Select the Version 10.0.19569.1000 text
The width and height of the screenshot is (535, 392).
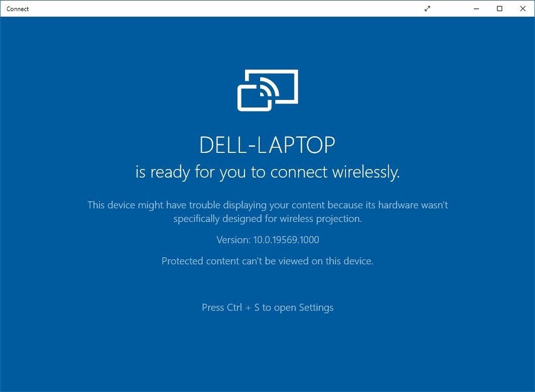pyautogui.click(x=268, y=240)
